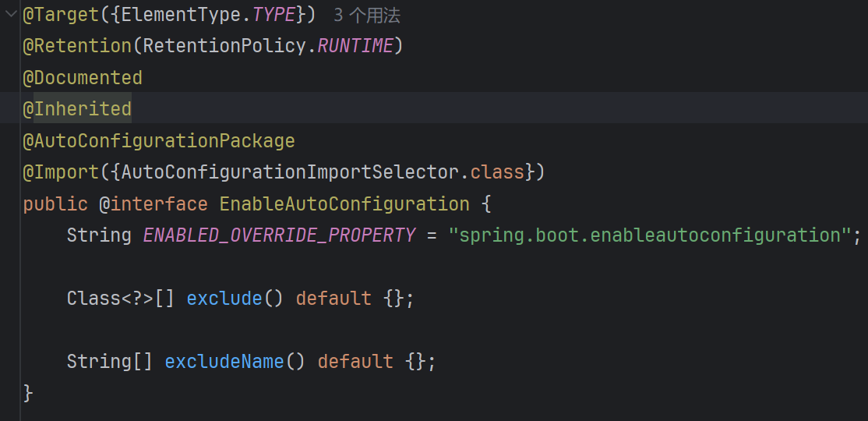Viewport: 868px width, 421px height.
Task: Click the @Retention annotation
Action: [77, 46]
